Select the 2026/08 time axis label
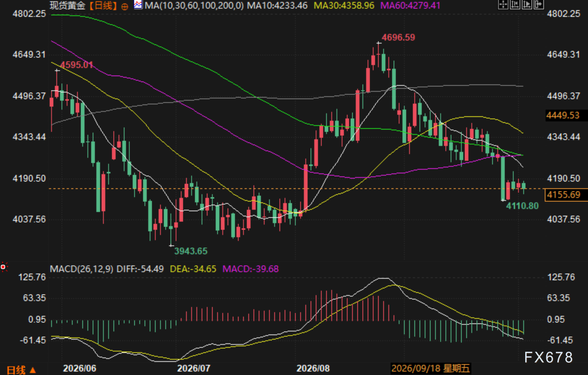588x375 pixels. tap(313, 368)
